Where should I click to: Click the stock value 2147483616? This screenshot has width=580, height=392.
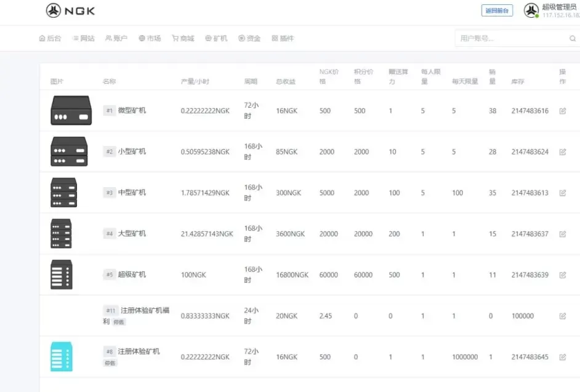pyautogui.click(x=530, y=111)
